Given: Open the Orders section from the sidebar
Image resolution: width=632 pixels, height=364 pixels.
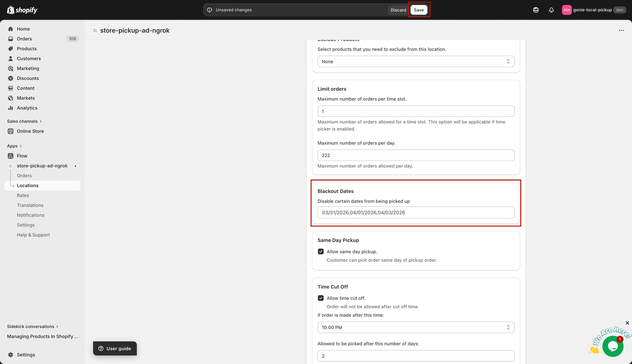Looking at the screenshot, I should point(24,39).
